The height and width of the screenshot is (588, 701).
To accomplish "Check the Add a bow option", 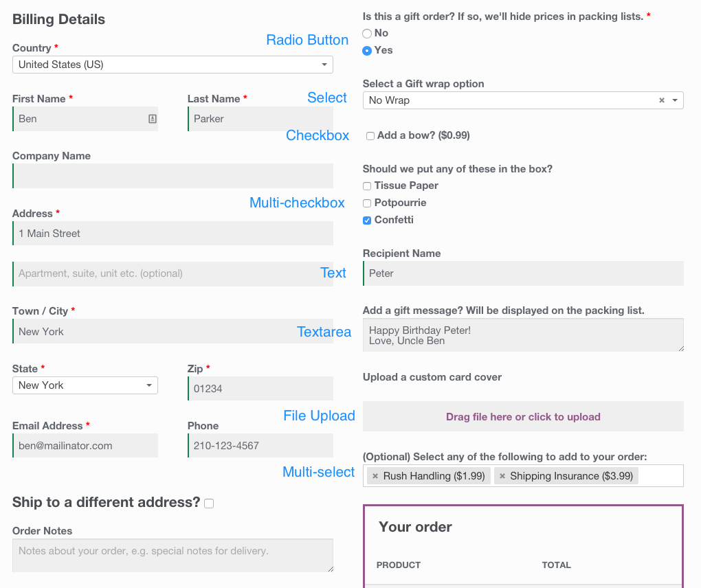I will click(370, 136).
